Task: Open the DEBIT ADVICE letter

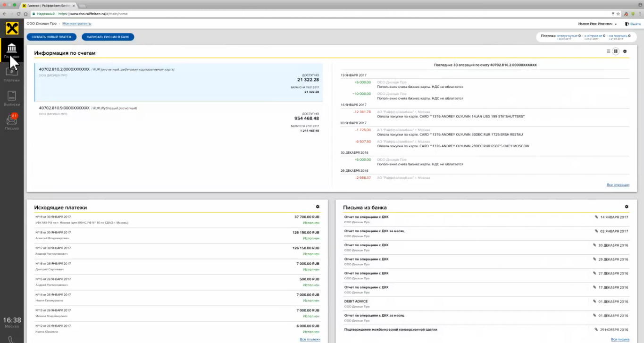Action: (486, 303)
